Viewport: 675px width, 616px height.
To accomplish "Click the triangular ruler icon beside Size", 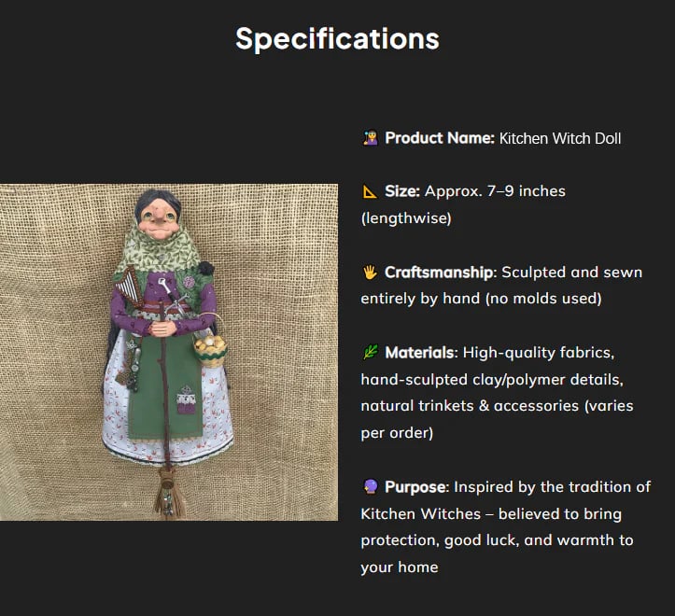I will pyautogui.click(x=370, y=191).
